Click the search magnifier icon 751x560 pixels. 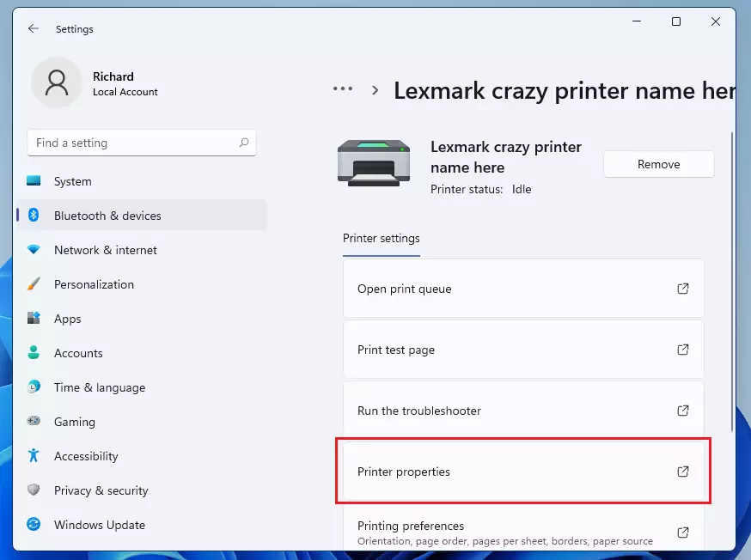[x=244, y=143]
